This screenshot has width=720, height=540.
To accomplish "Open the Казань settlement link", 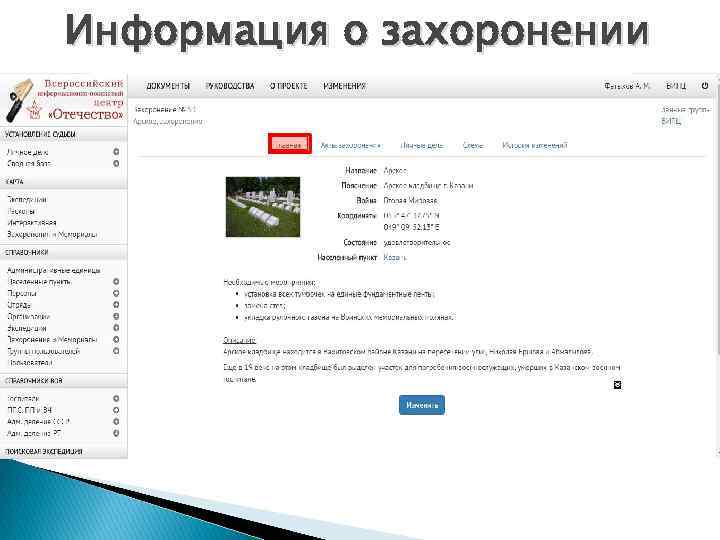I will pos(394,258).
